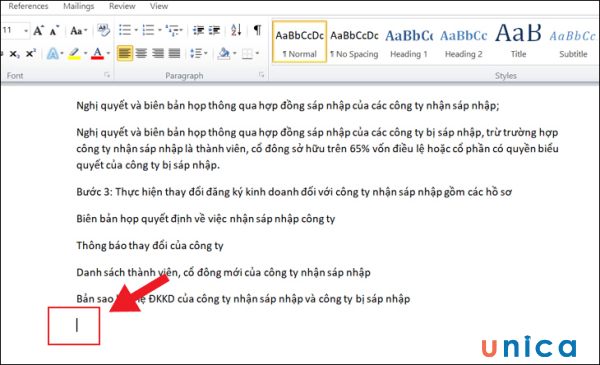600x365 pixels.
Task: Increase the paragraph indent
Action: click(x=214, y=30)
